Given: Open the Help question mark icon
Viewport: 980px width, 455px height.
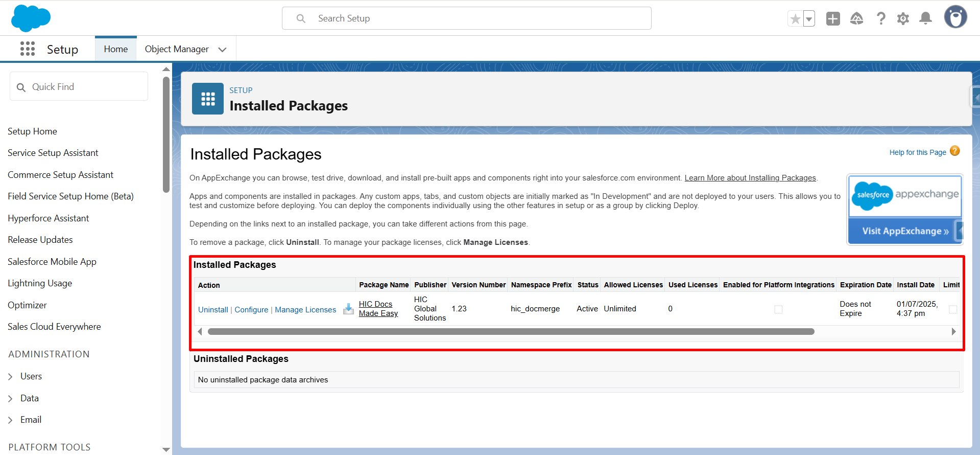Looking at the screenshot, I should click(880, 18).
